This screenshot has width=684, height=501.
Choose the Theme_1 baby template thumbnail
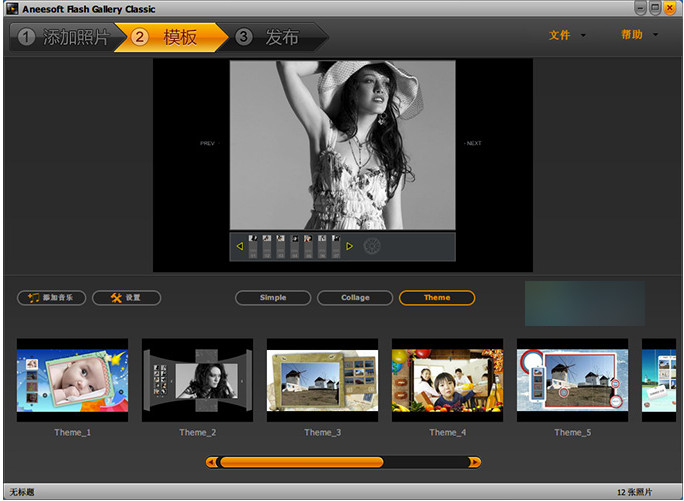(x=72, y=380)
